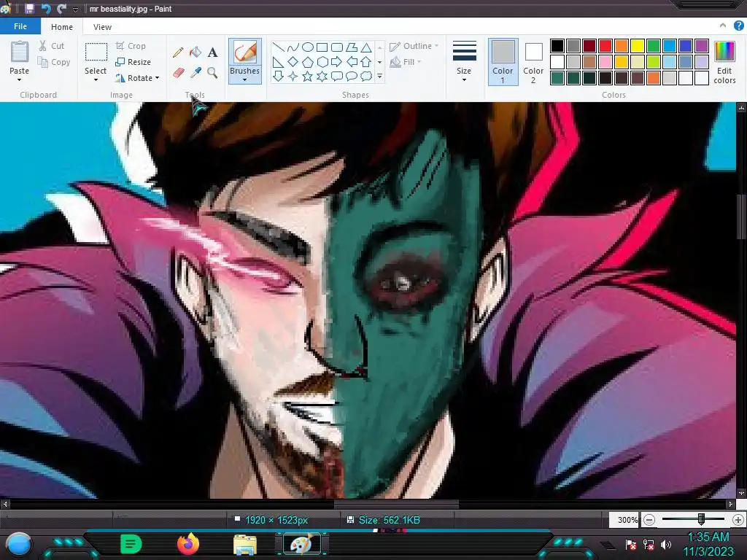Choose the Right arrow shape
This screenshot has height=560, width=747.
(337, 62)
